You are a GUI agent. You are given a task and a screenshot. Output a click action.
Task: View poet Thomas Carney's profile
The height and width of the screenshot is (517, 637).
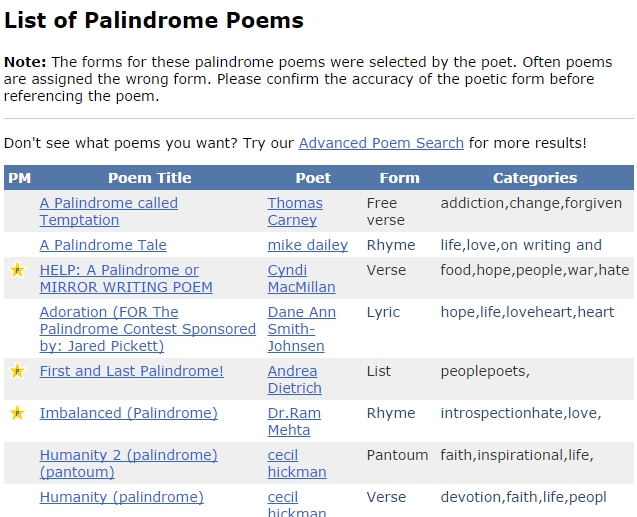294,211
